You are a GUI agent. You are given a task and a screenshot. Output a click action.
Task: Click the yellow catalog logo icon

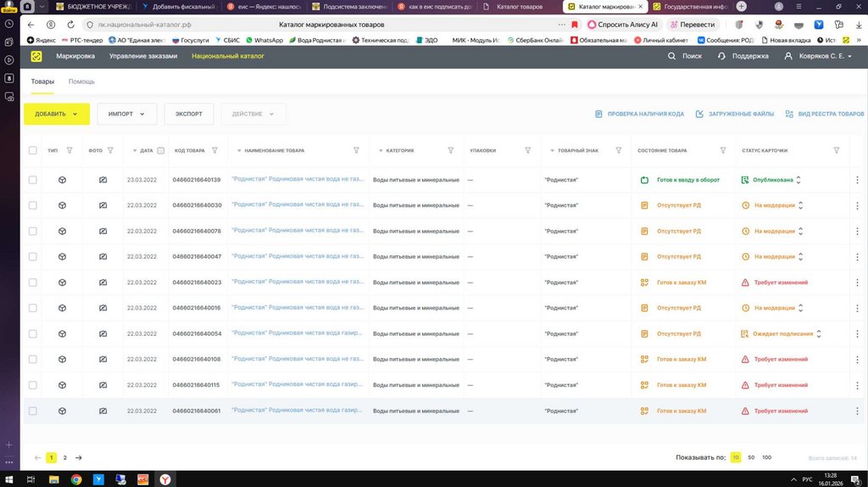[x=36, y=56]
